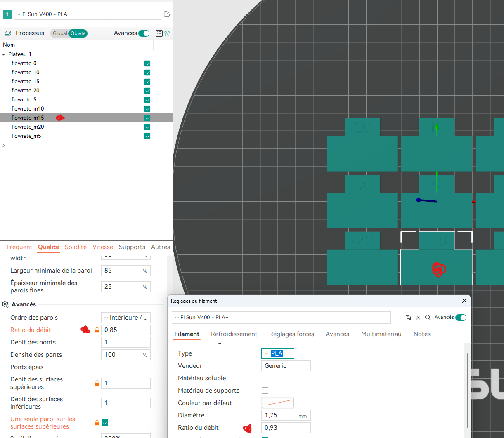
Task: Open the Type PLA dropdown
Action: point(278,353)
